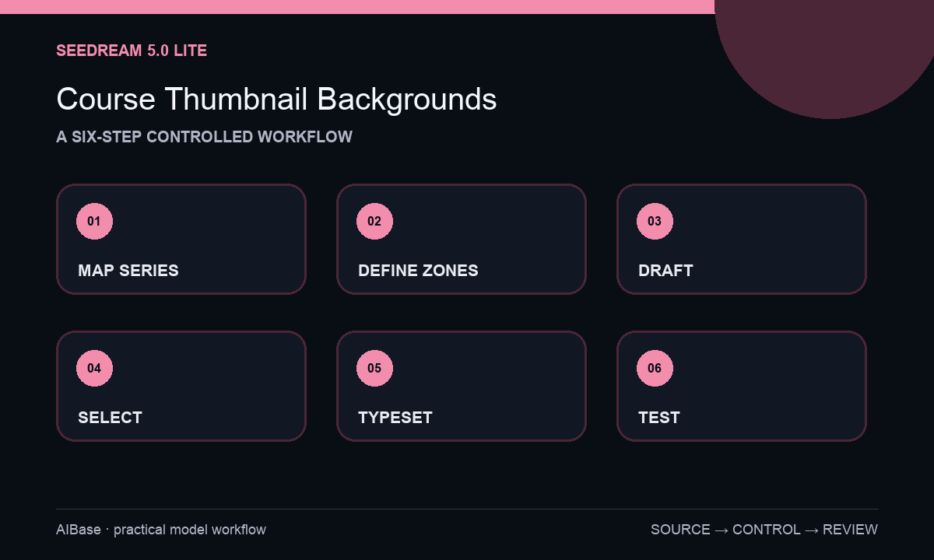This screenshot has height=560, width=934.
Task: Click the 05 step number badge
Action: tap(374, 368)
